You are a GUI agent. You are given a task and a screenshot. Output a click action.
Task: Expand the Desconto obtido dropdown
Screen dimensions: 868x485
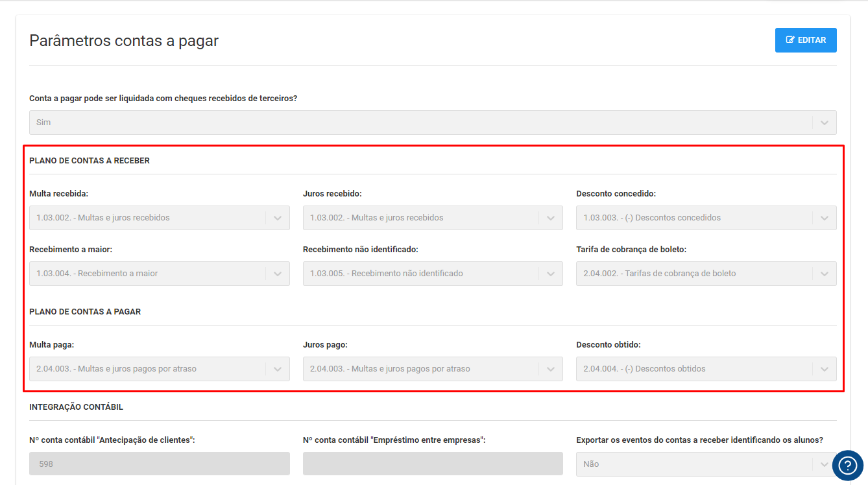[706, 369]
